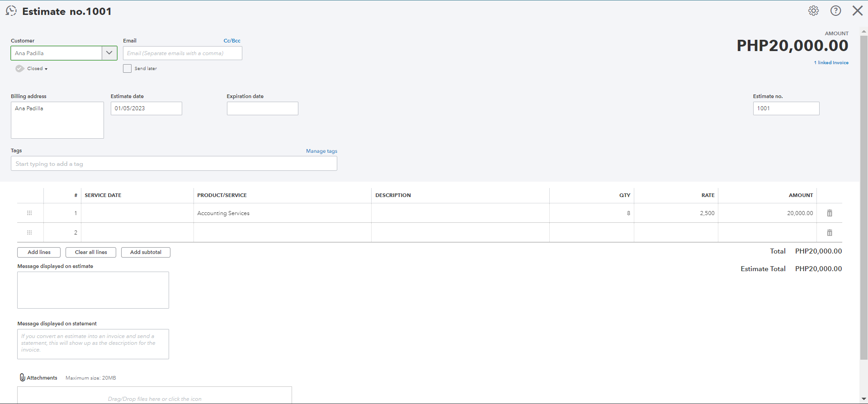Expand the Customer dropdown arrow
Screen dimensions: 868x404
pyautogui.click(x=109, y=53)
